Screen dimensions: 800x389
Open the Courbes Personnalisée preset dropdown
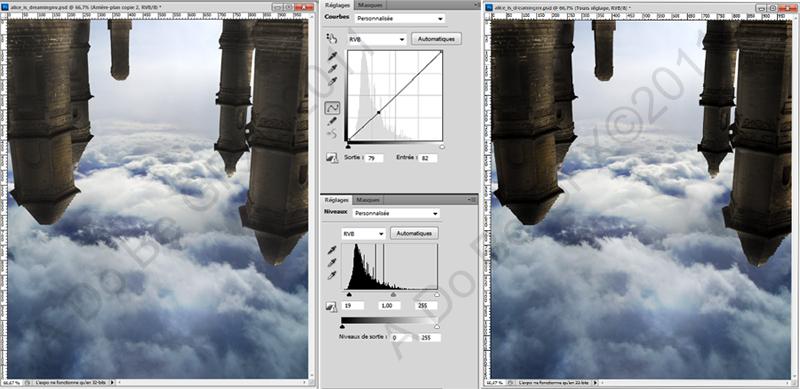399,18
